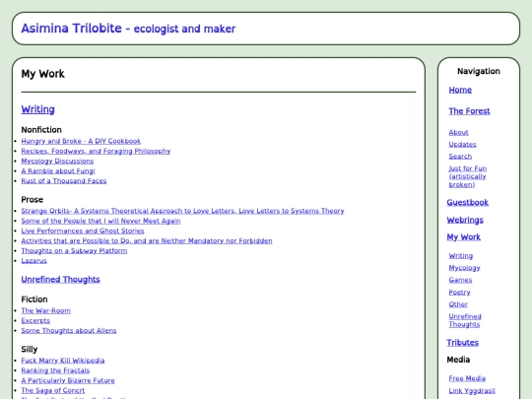Open the Asimina Trilobite site title link
The width and height of the screenshot is (532, 399).
[x=128, y=29]
